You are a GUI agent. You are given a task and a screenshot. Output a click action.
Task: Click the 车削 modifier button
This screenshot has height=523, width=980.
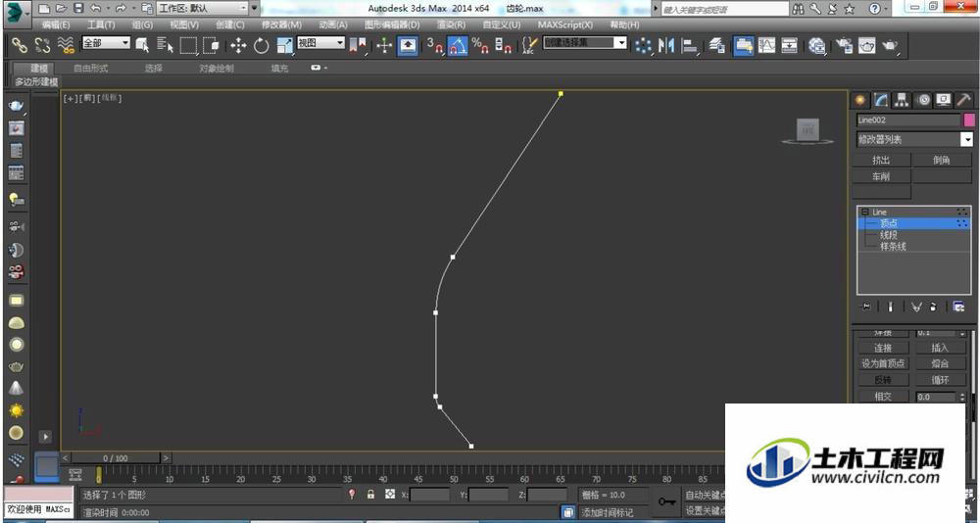coord(881,176)
